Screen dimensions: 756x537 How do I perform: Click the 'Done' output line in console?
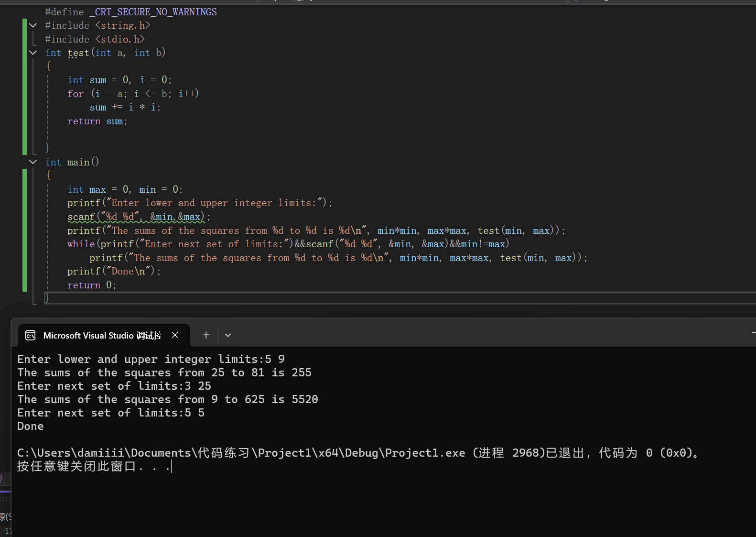31,426
